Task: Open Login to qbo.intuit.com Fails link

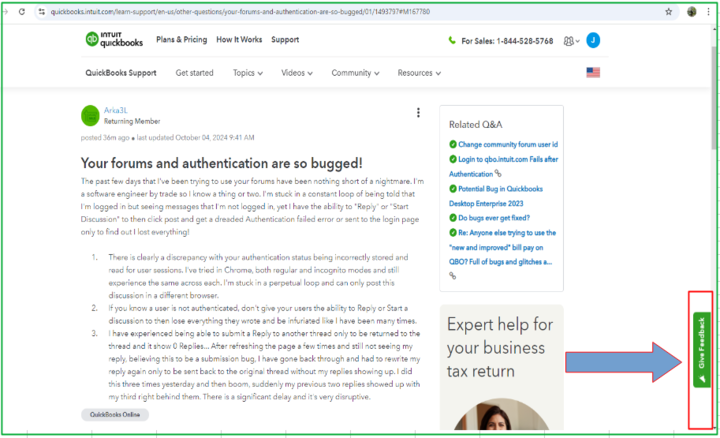Action: (x=503, y=166)
